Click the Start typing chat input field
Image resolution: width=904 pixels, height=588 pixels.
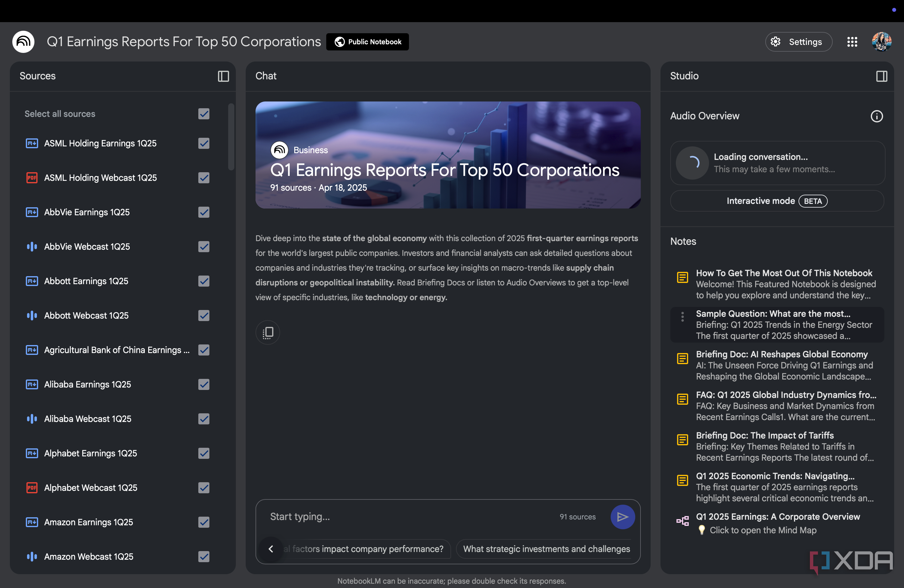[410, 517]
